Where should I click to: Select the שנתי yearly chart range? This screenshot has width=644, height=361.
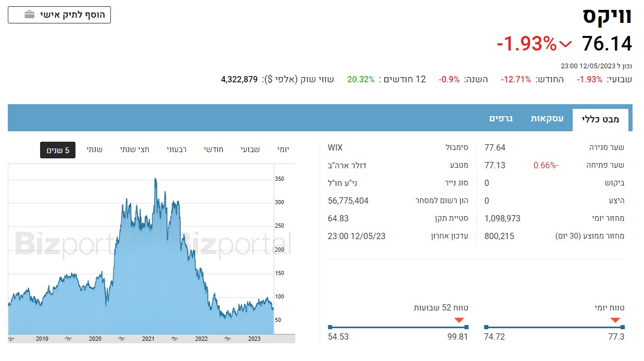[x=94, y=150]
